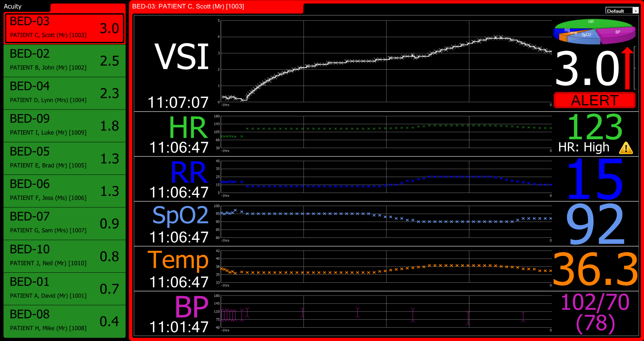The image size is (644, 341).
Task: Click the VSI label
Action: (181, 57)
